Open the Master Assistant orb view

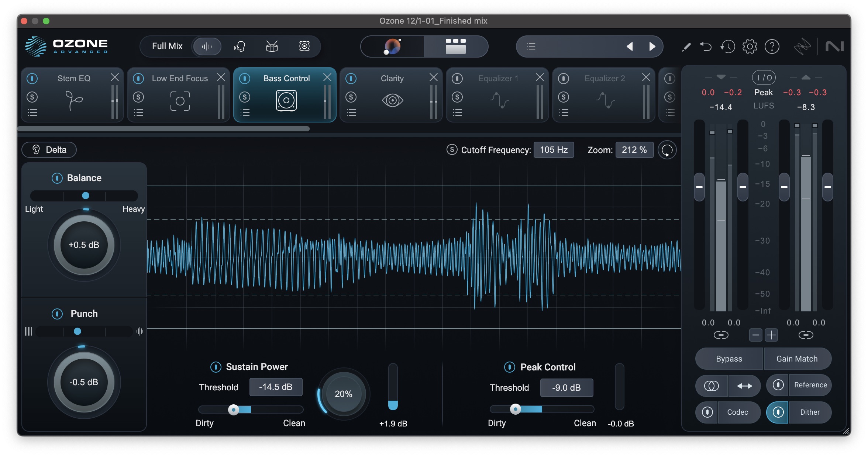point(393,46)
